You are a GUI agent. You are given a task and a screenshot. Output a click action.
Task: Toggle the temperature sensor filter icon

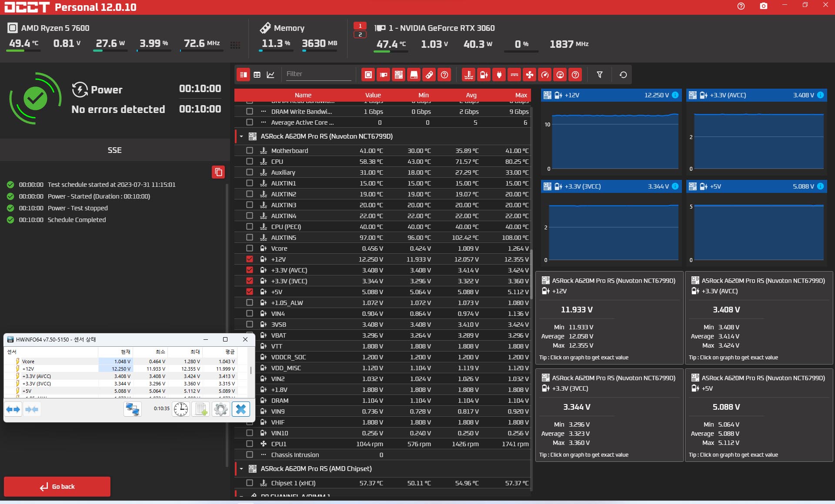tap(468, 75)
